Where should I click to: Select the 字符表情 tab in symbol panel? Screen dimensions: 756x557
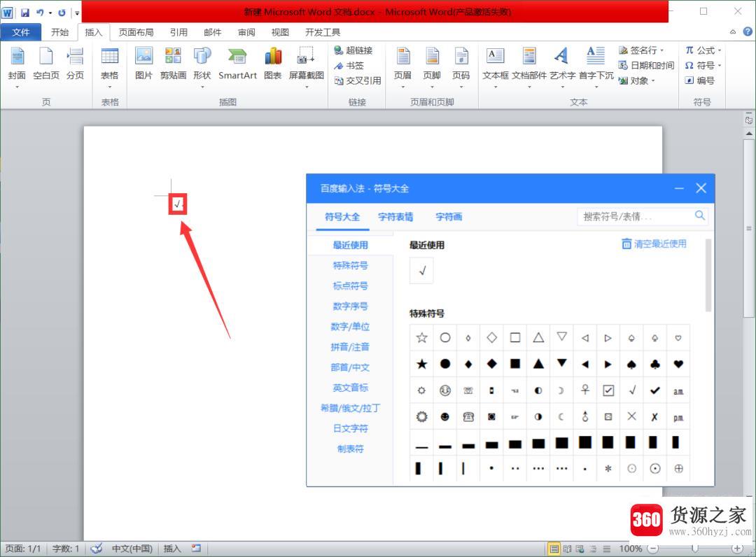point(395,217)
